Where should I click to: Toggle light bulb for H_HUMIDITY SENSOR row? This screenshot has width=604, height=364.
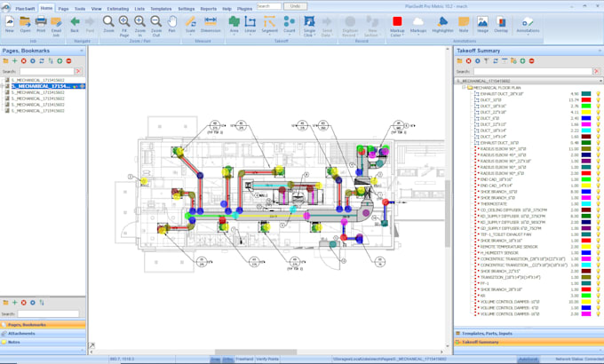pos(598,253)
